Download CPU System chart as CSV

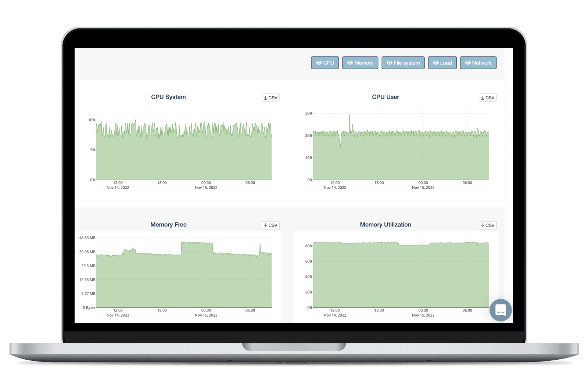pos(270,98)
